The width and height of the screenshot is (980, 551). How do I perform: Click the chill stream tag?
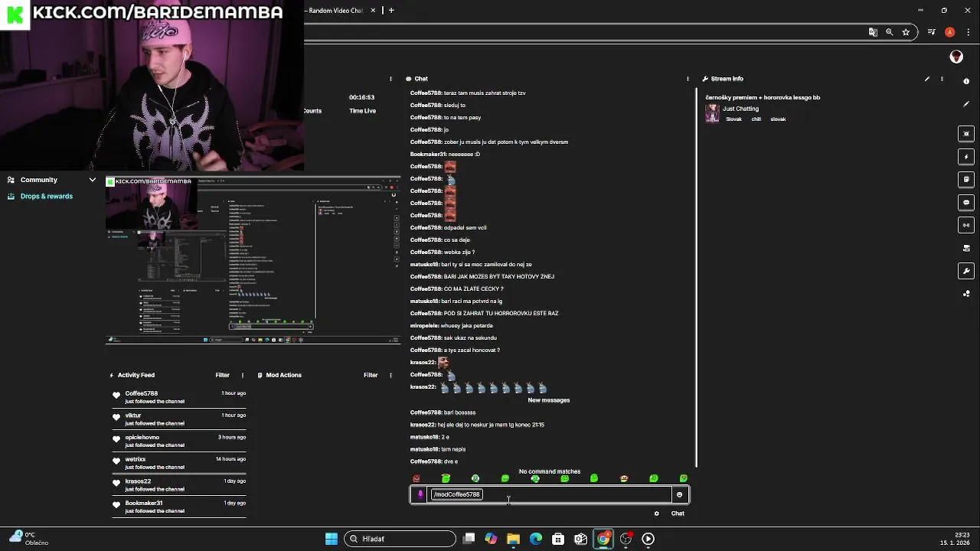[x=756, y=119]
